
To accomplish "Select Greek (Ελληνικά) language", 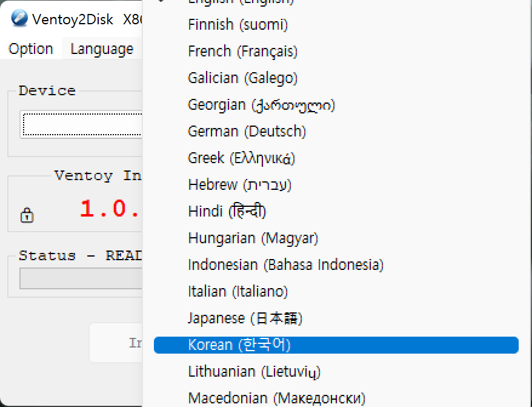I will click(336, 158).
